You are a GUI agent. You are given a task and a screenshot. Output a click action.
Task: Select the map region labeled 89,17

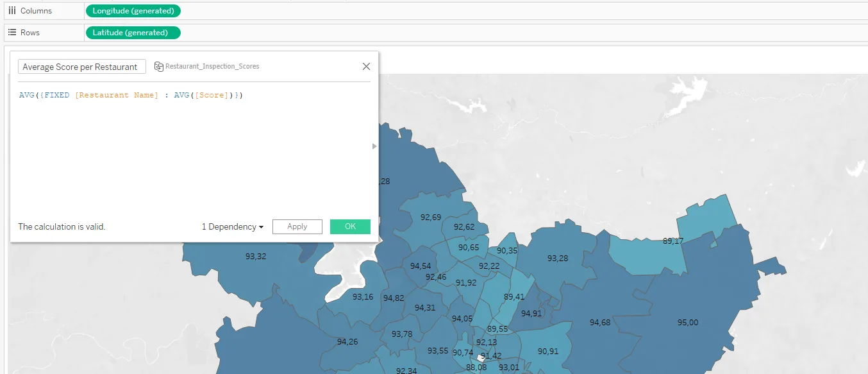(672, 241)
